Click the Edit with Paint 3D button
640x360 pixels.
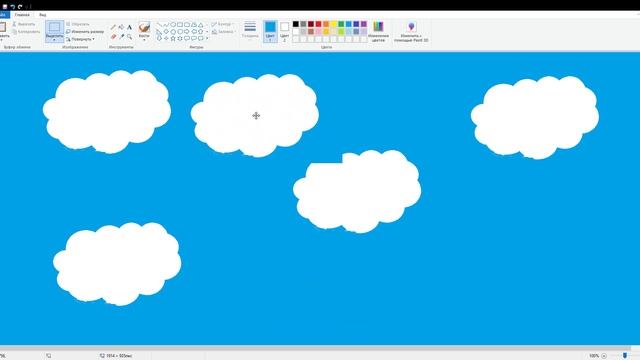pos(411,31)
